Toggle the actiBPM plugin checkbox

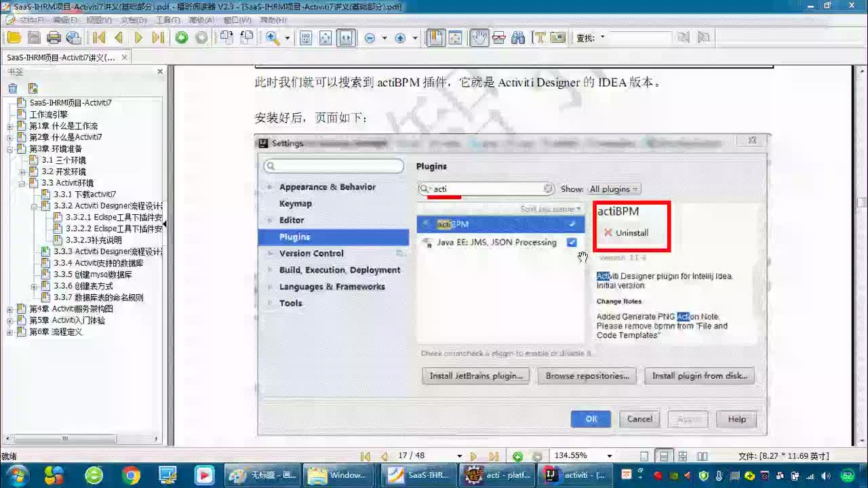[572, 224]
